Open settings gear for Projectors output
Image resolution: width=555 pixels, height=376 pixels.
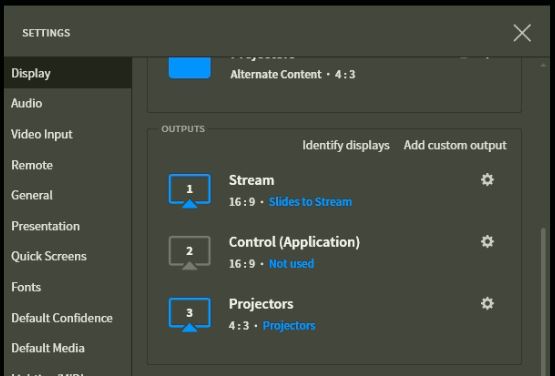point(487,303)
